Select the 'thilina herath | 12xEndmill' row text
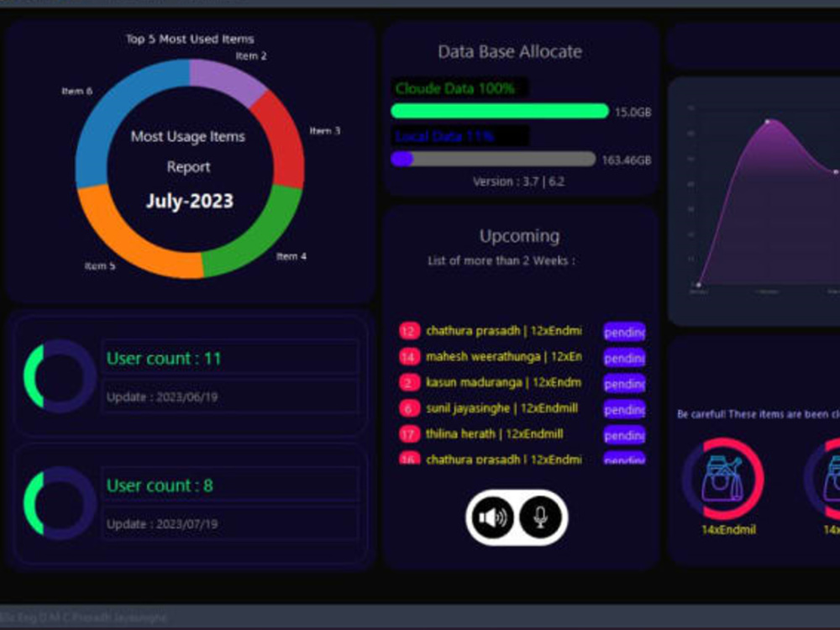The height and width of the screenshot is (630, 840). coord(495,434)
